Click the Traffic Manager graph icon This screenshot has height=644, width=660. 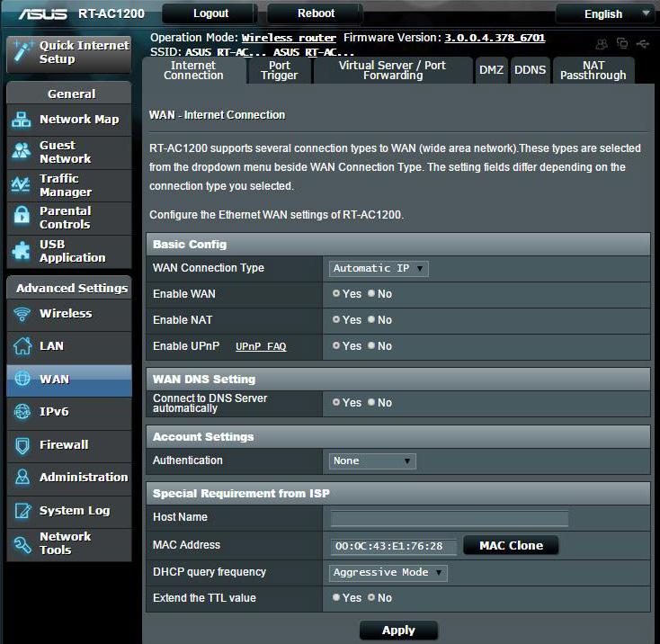[x=20, y=184]
